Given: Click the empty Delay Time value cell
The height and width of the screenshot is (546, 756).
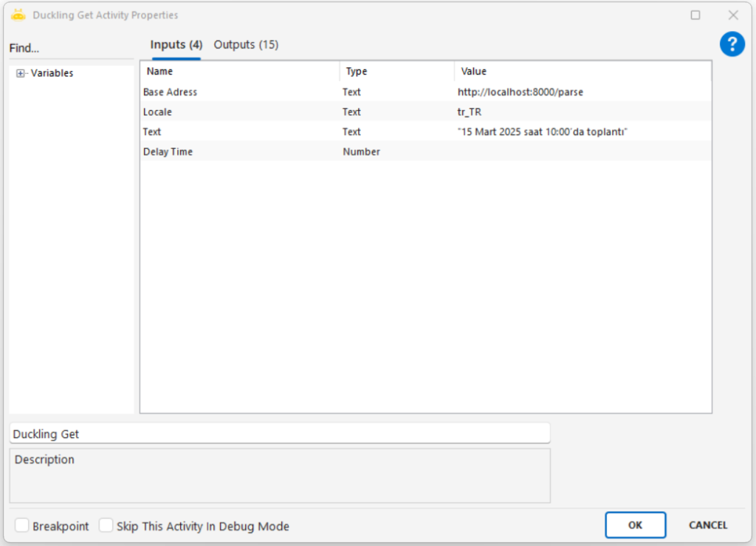Looking at the screenshot, I should pyautogui.click(x=582, y=152).
